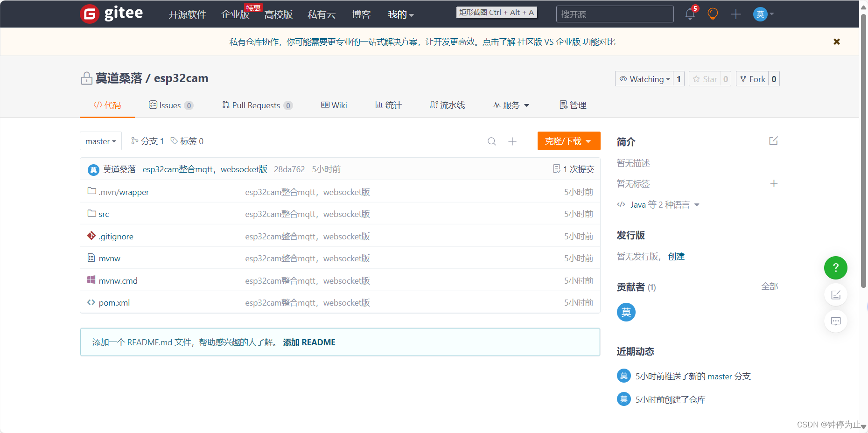The width and height of the screenshot is (868, 433).
Task: Open the mvnw.cmd file
Action: tap(118, 280)
